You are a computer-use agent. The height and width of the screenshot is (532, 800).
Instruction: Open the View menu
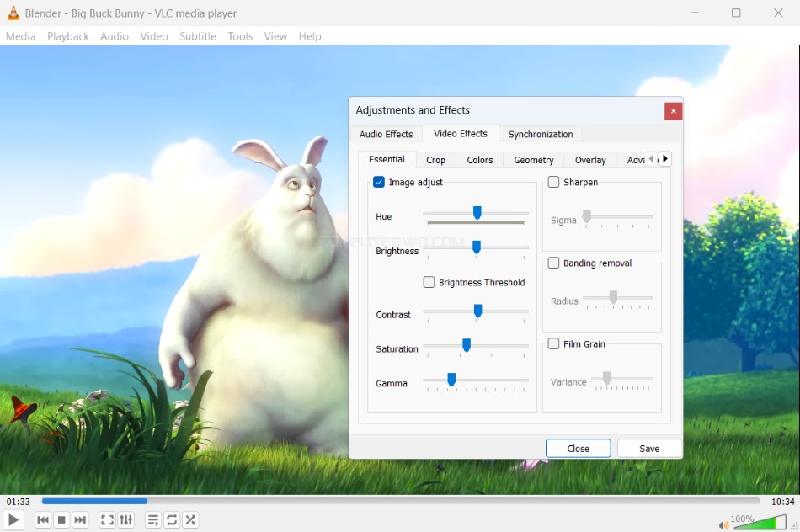pos(275,36)
